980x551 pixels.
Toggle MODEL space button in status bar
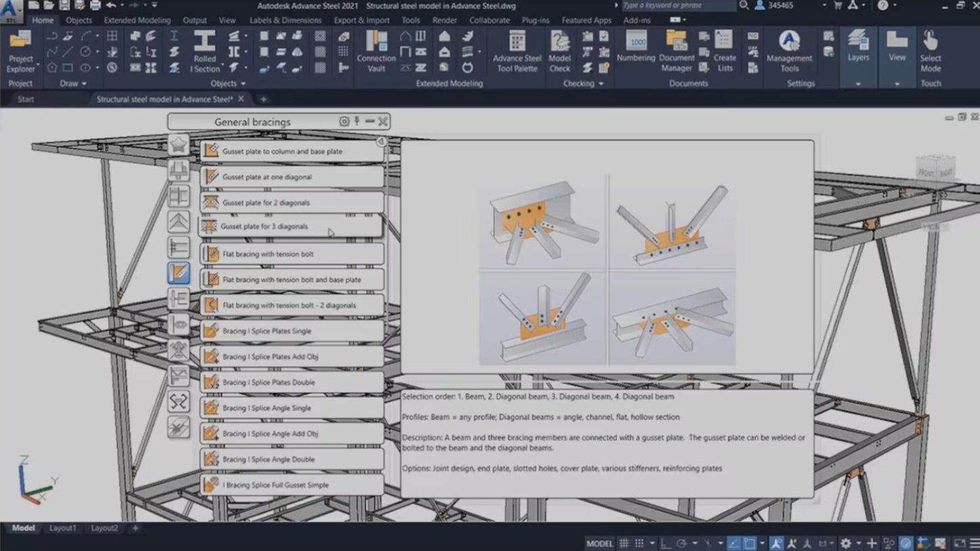point(600,544)
